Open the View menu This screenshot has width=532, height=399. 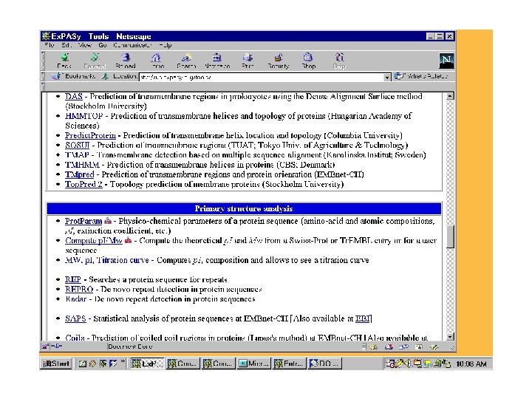click(85, 45)
